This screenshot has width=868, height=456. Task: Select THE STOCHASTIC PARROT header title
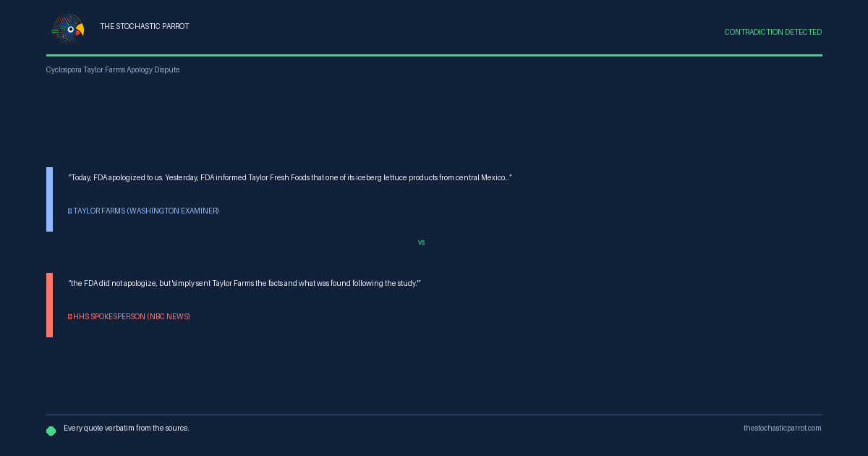pyautogui.click(x=145, y=26)
